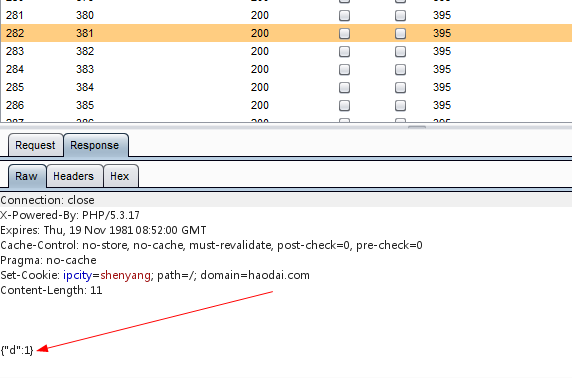Click payload value 385
The width and height of the screenshot is (572, 378).
coord(85,105)
